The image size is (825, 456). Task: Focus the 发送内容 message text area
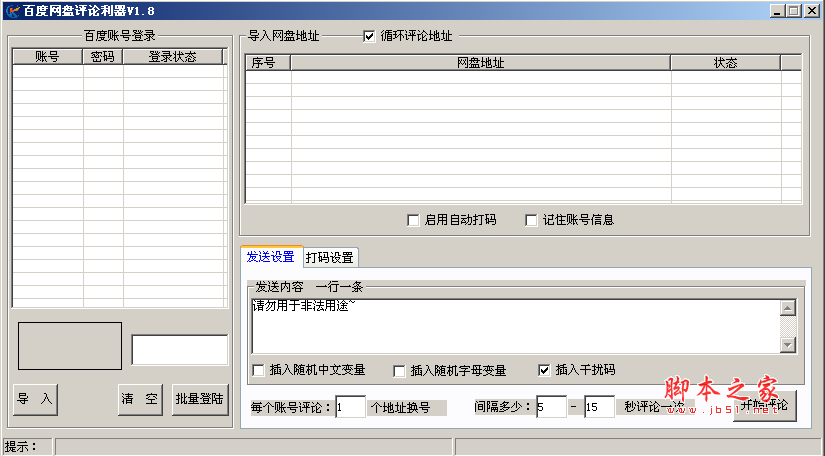[x=516, y=326]
